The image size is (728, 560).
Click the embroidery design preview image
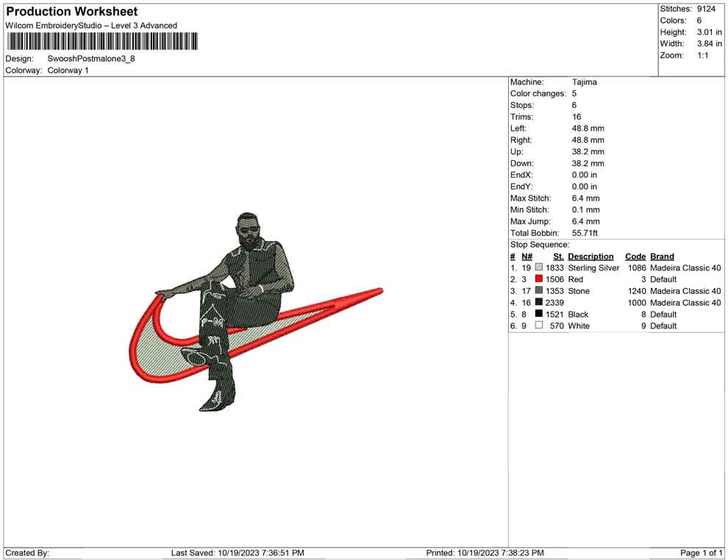[256, 312]
